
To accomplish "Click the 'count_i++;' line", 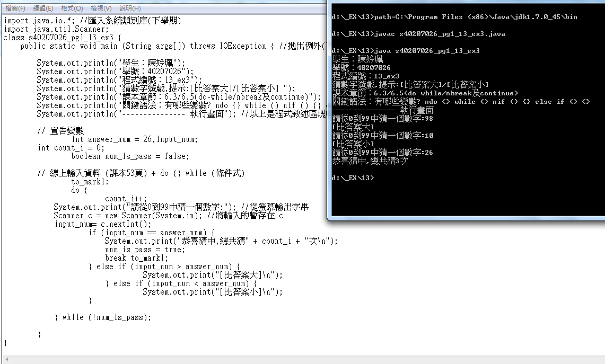I will (x=126, y=199).
